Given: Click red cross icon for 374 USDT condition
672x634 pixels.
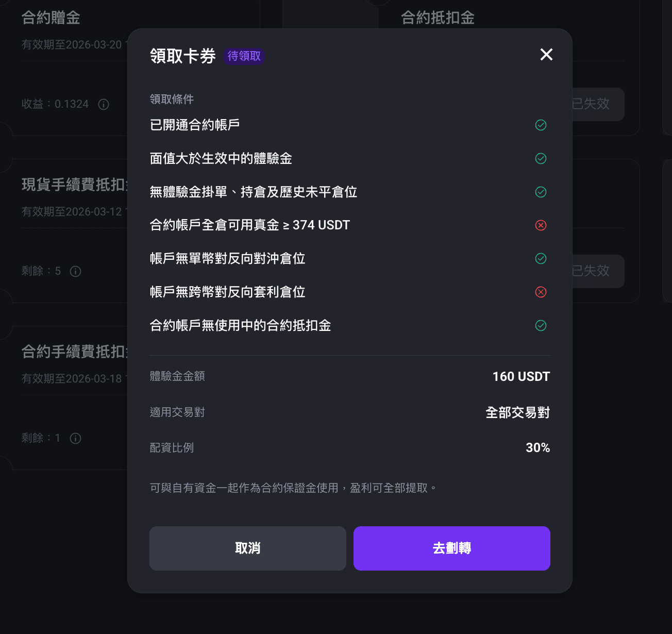Looking at the screenshot, I should (541, 225).
